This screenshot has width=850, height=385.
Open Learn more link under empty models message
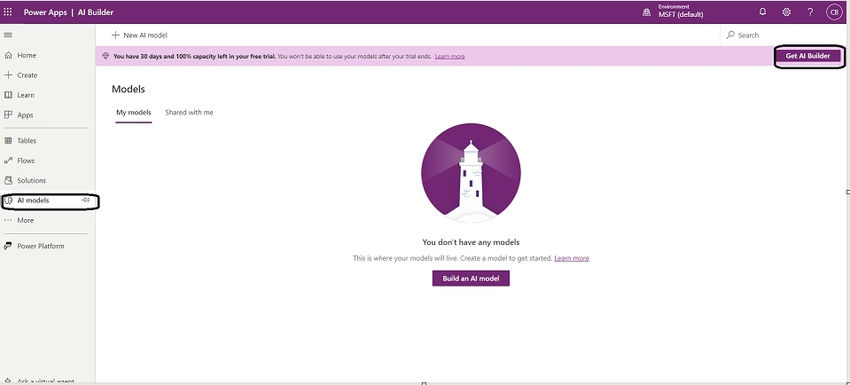coord(571,258)
